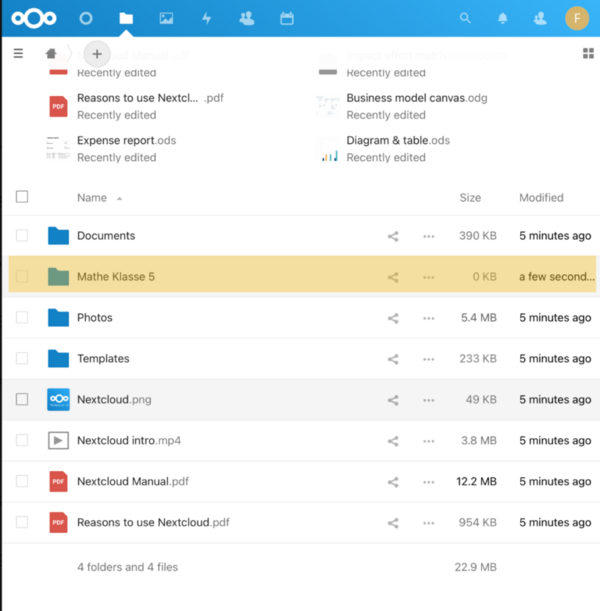Open the Templates folder
The width and height of the screenshot is (600, 611).
103,358
